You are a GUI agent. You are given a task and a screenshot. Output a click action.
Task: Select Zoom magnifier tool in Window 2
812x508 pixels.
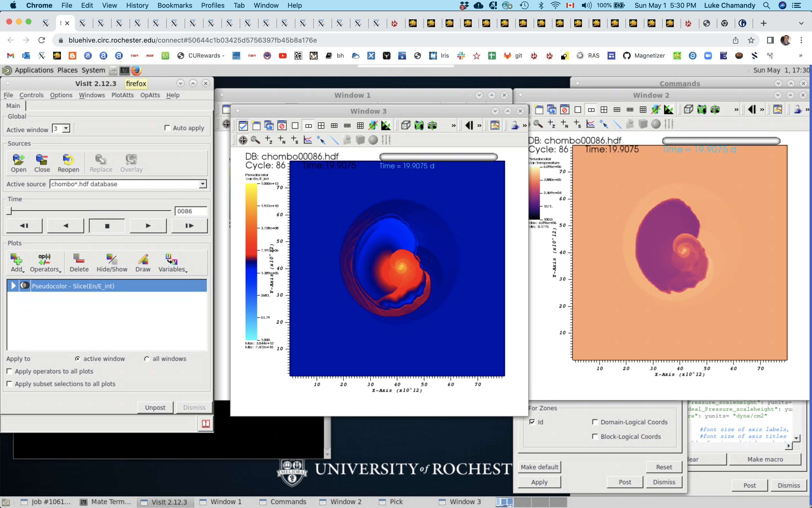pyautogui.click(x=538, y=124)
